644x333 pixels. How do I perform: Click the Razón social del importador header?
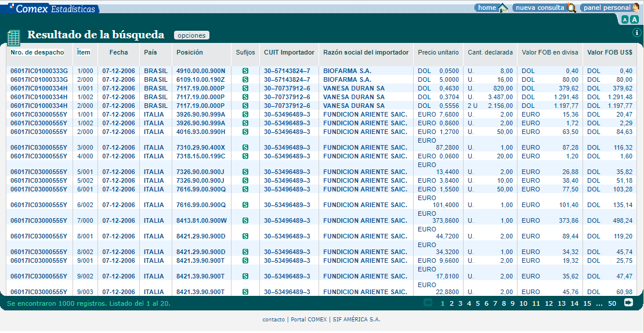point(366,52)
